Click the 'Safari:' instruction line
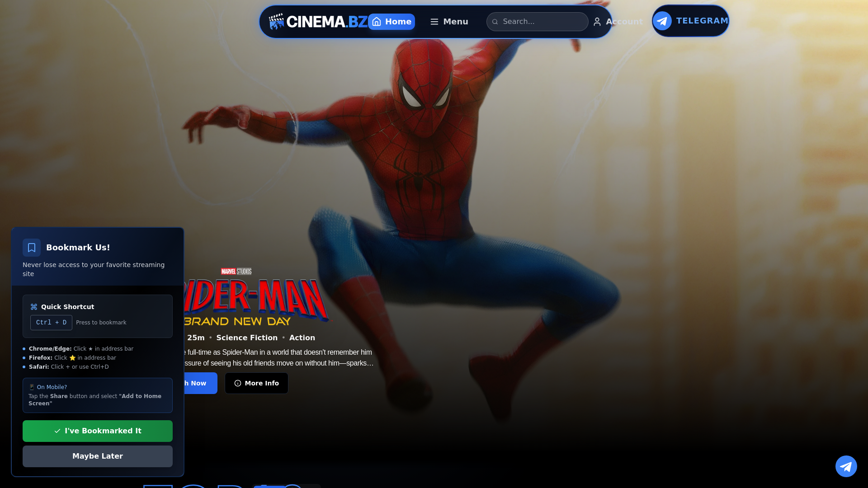The width and height of the screenshot is (868, 488). (x=69, y=367)
